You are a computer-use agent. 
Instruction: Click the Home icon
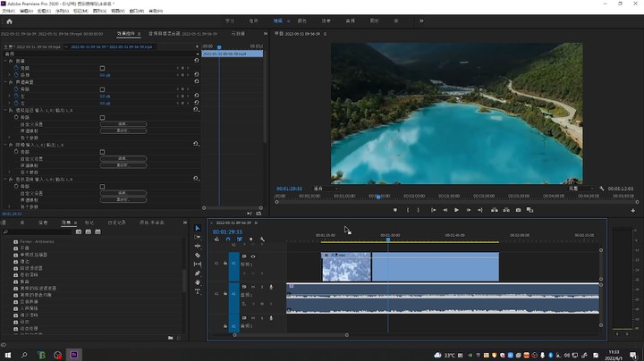(10, 21)
